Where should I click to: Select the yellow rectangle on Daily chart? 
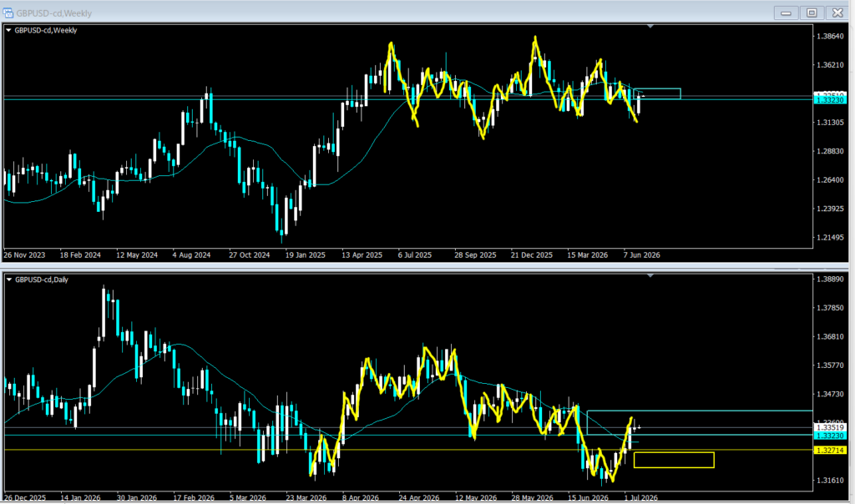tap(674, 460)
